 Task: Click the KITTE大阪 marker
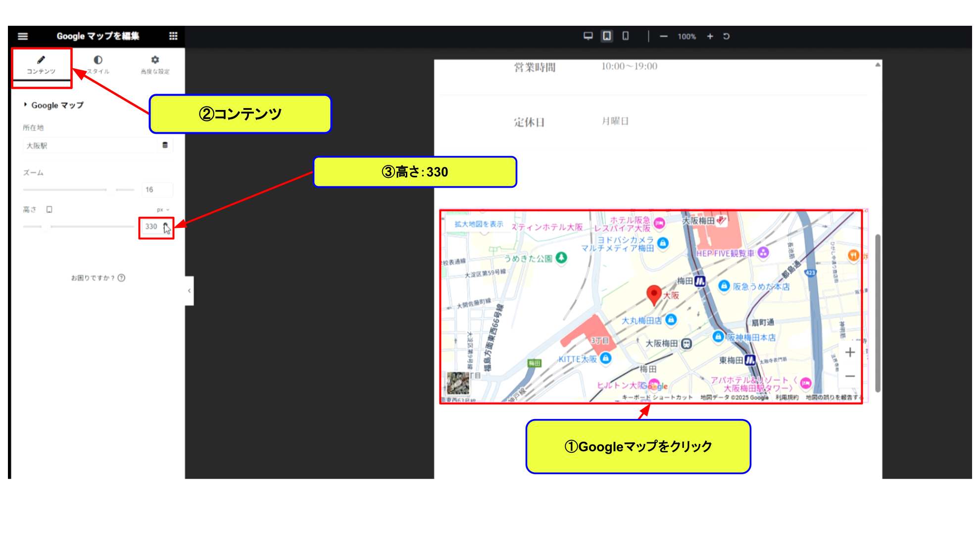[x=605, y=358]
